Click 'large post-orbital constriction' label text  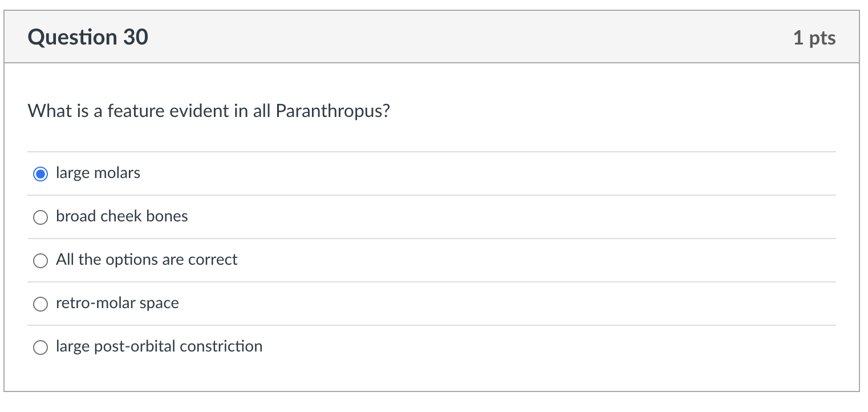[x=159, y=347]
